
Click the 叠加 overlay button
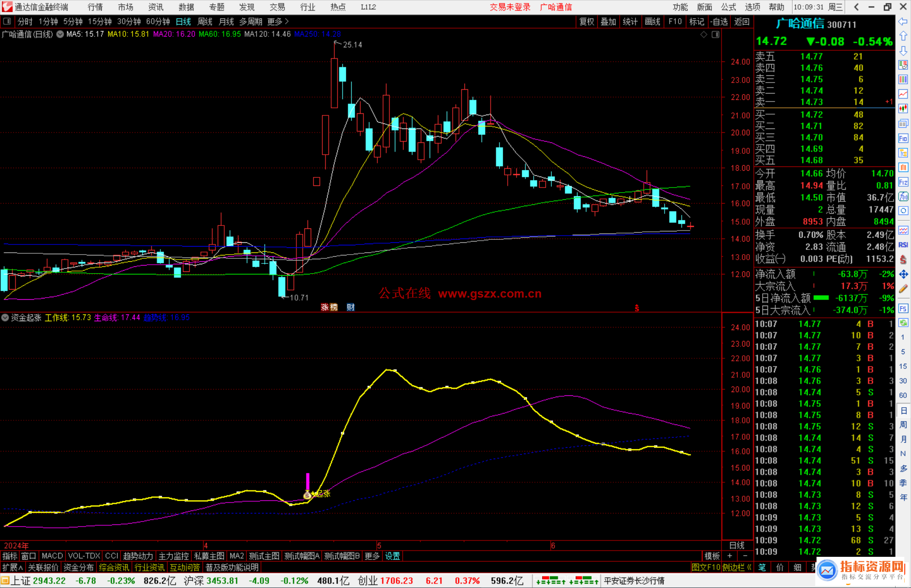pyautogui.click(x=608, y=21)
